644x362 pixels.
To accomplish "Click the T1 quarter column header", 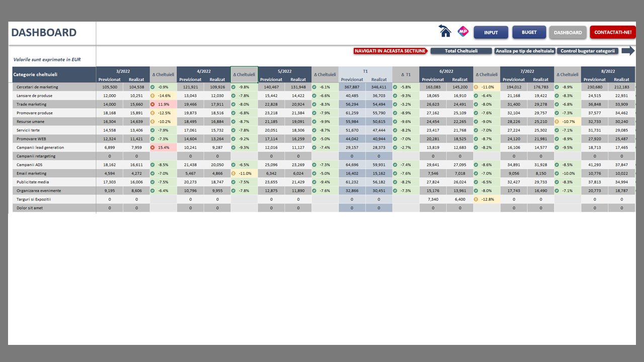I will point(365,71).
